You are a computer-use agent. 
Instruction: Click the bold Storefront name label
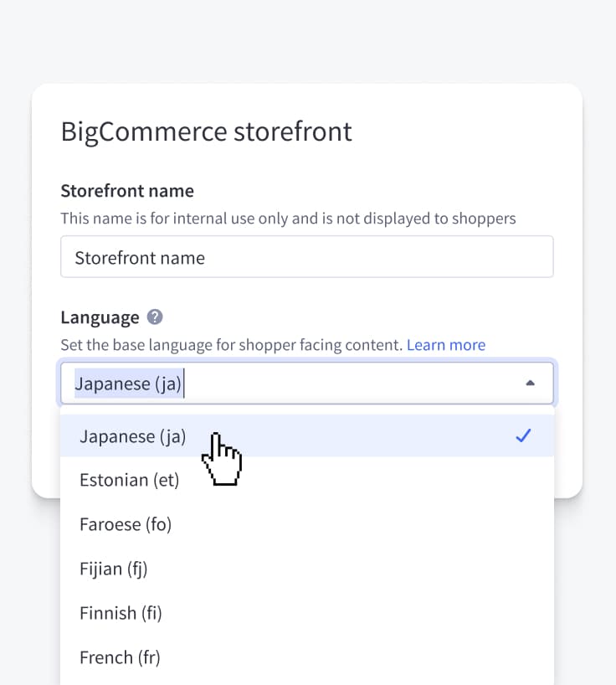(x=127, y=191)
